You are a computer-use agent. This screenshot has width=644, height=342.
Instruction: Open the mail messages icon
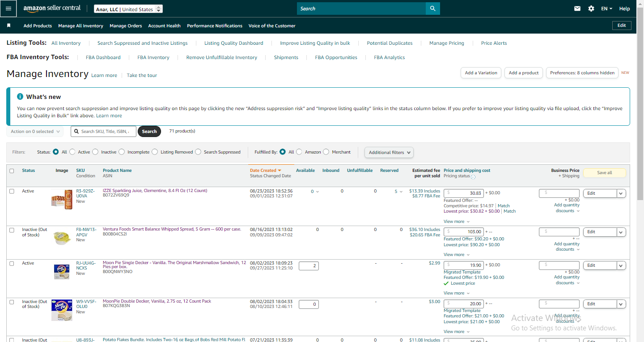tap(577, 9)
